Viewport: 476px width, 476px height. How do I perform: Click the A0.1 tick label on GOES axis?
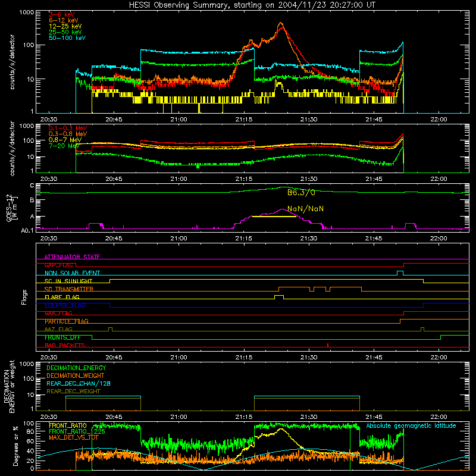(x=27, y=230)
